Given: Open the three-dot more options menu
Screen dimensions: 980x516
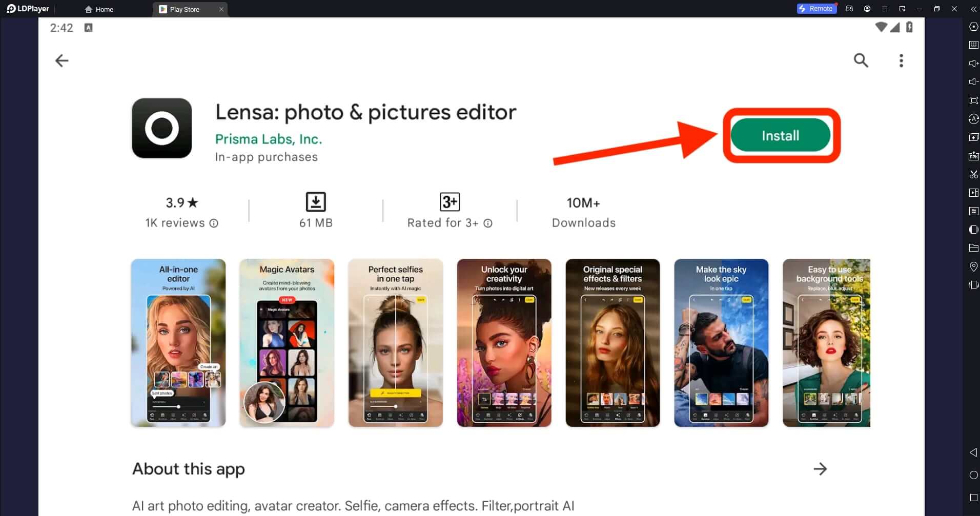Looking at the screenshot, I should pos(901,60).
